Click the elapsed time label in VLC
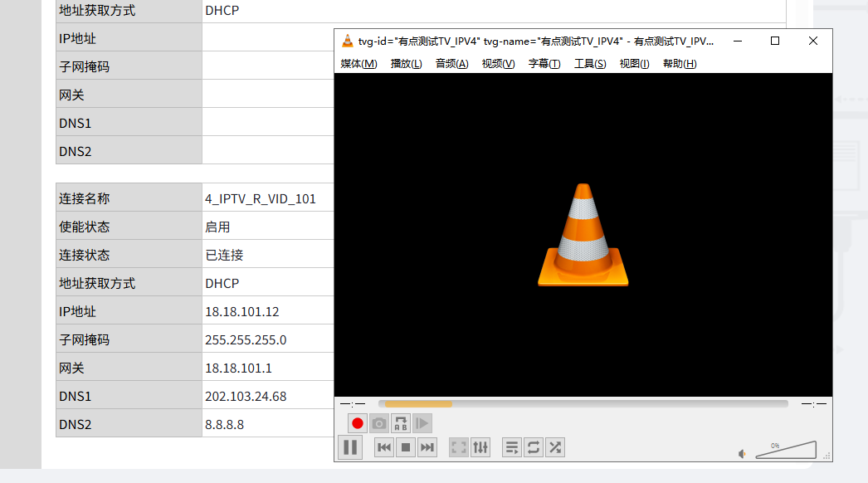The image size is (868, 483). point(353,404)
